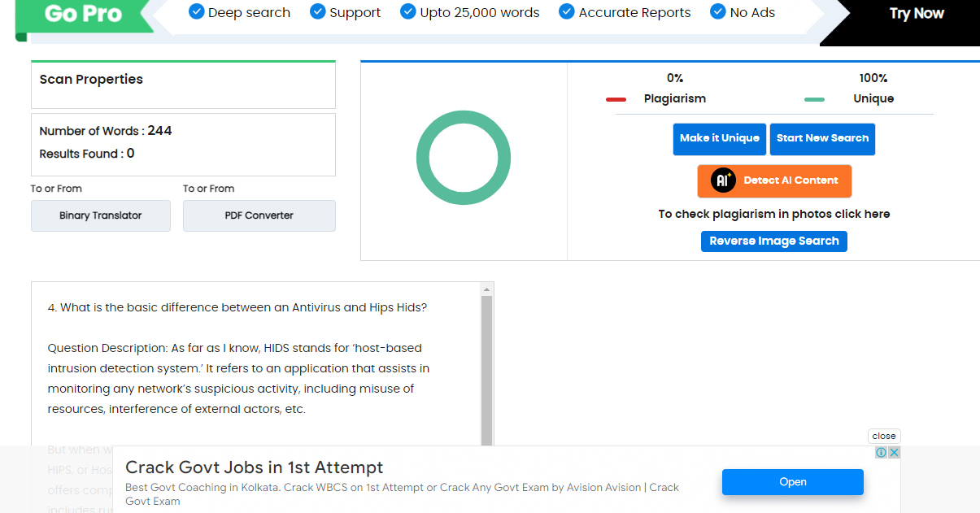Click Detect AI Content button

pyautogui.click(x=774, y=181)
